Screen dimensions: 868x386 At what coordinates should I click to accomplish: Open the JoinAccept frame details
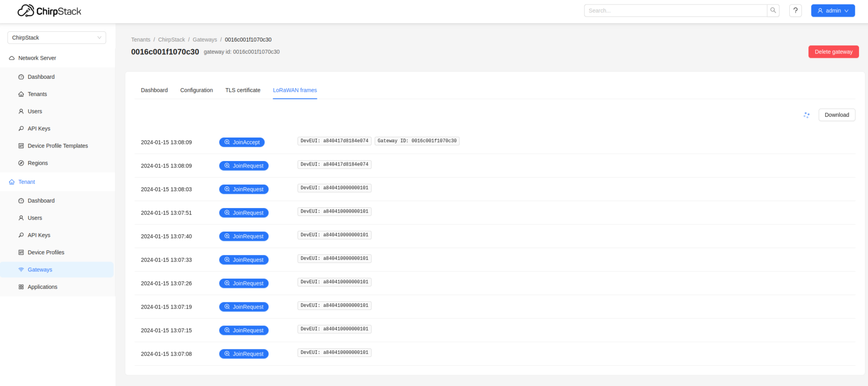242,142
